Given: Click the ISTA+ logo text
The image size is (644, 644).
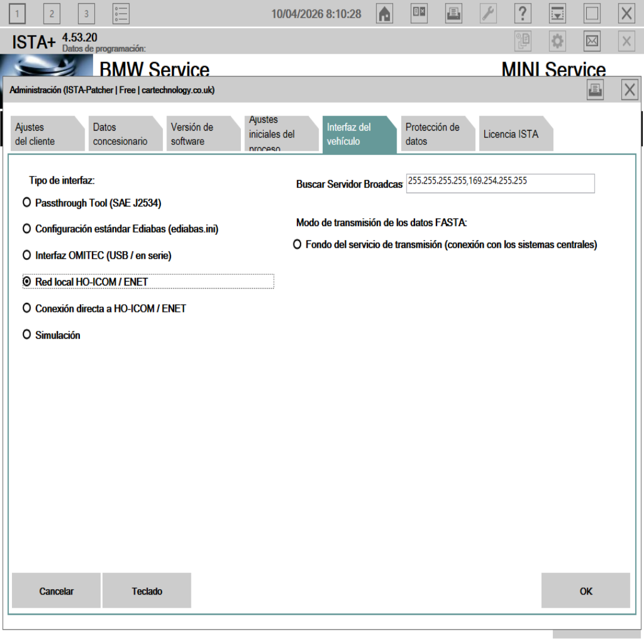Looking at the screenshot, I should (33, 42).
